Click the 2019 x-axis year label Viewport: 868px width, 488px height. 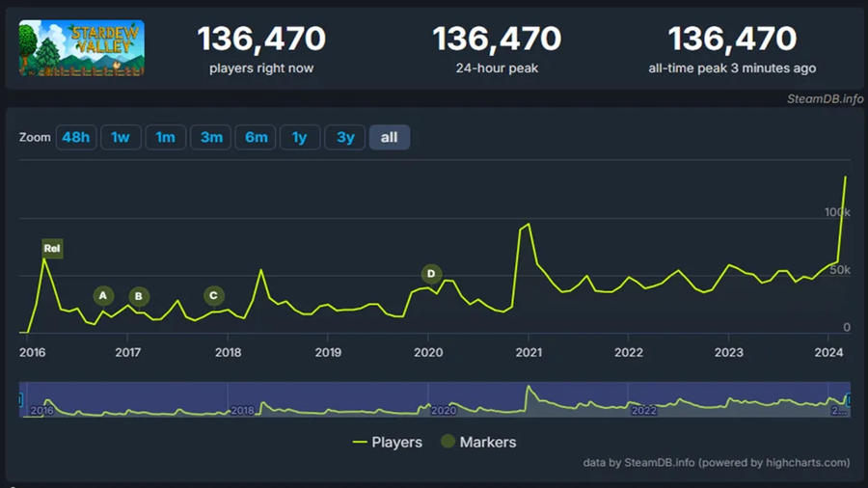(x=328, y=352)
